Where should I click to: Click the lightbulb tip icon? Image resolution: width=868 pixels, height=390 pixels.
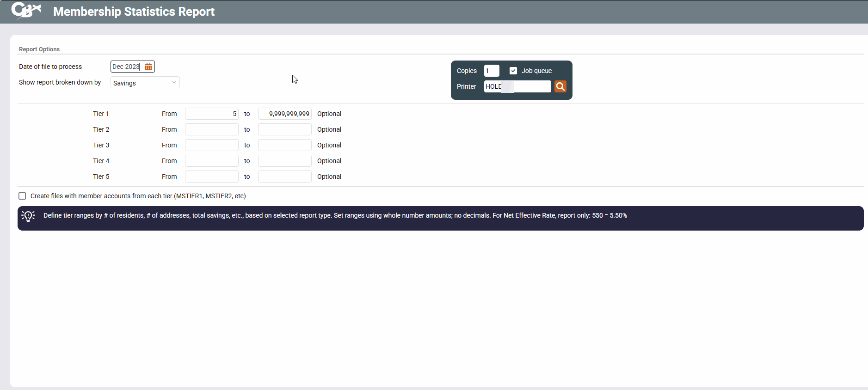pyautogui.click(x=28, y=216)
